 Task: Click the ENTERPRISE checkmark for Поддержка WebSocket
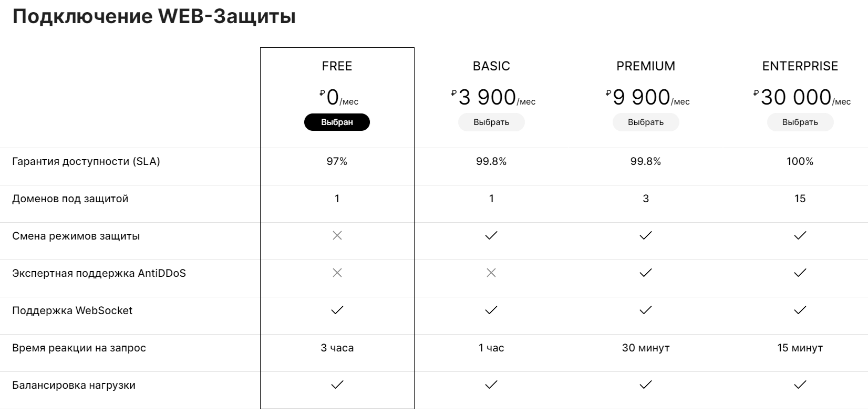click(x=800, y=310)
